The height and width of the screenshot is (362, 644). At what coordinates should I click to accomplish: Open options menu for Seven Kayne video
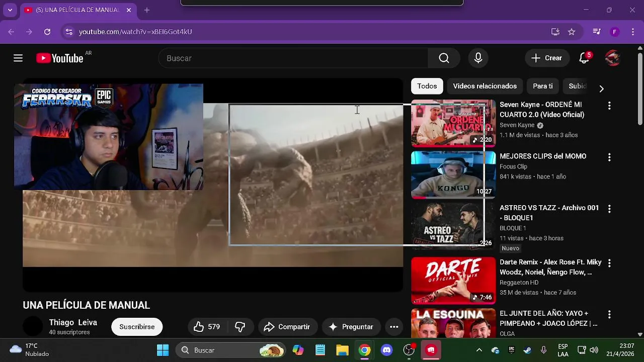[x=609, y=106]
